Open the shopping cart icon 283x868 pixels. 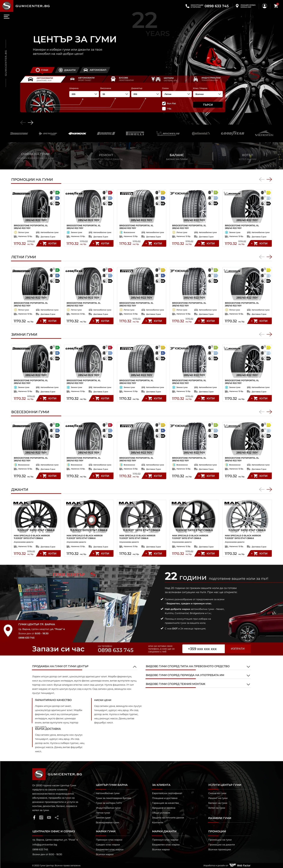276,6
